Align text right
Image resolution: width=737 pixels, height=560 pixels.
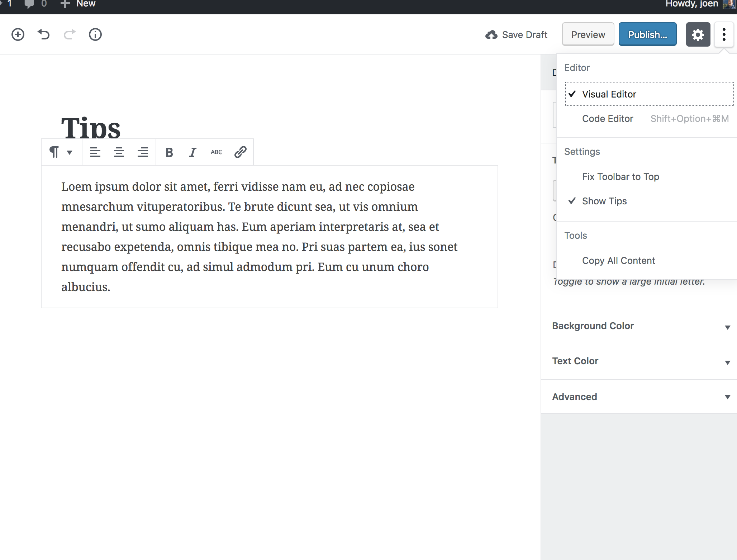click(x=143, y=152)
